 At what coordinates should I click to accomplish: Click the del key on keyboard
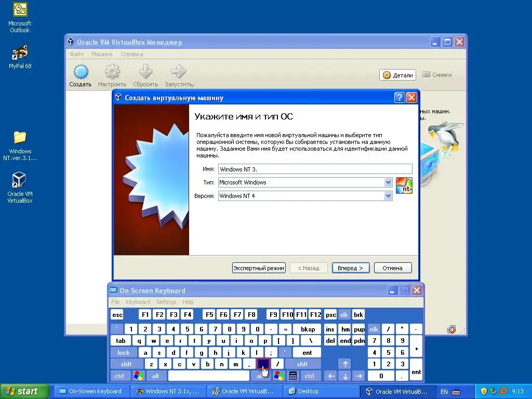click(x=330, y=341)
